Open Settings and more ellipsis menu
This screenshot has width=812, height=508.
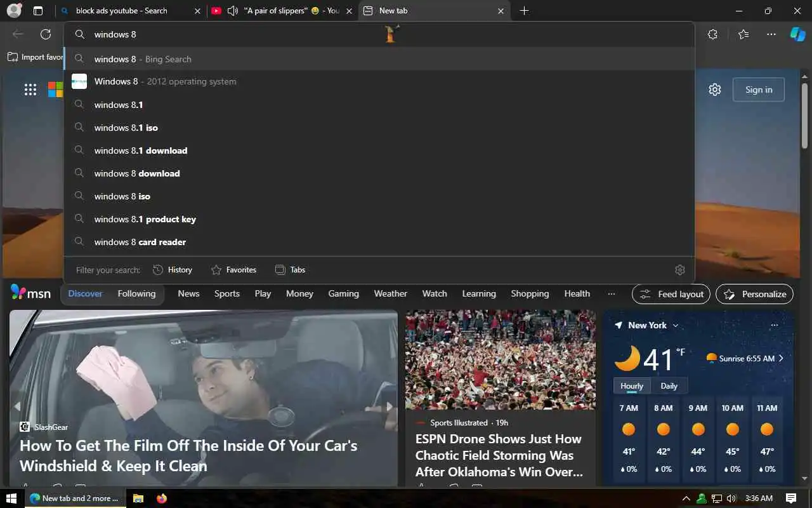771,34
